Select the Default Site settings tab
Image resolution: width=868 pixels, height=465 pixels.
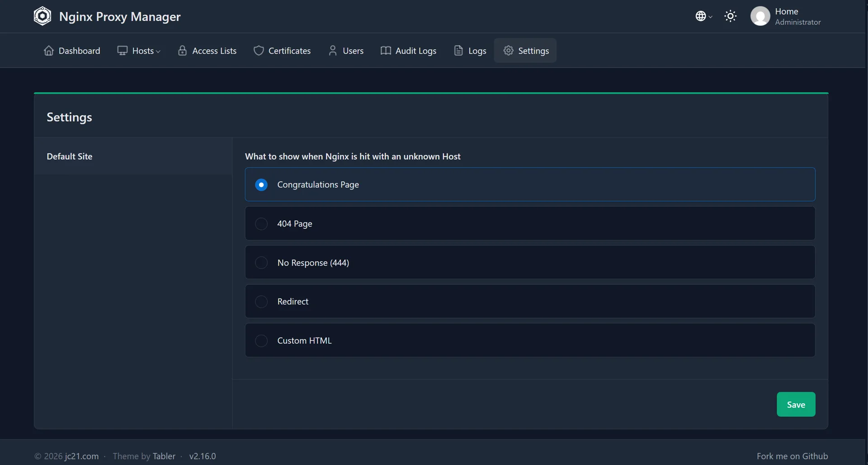[133, 156]
